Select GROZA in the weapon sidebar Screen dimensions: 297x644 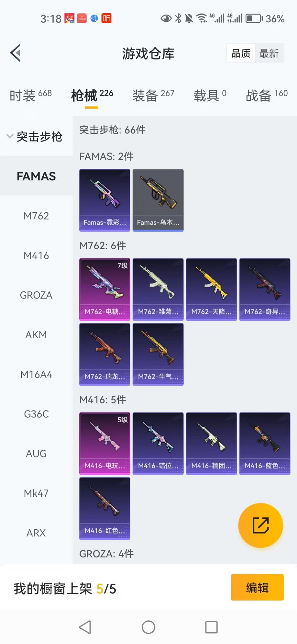coord(36,295)
